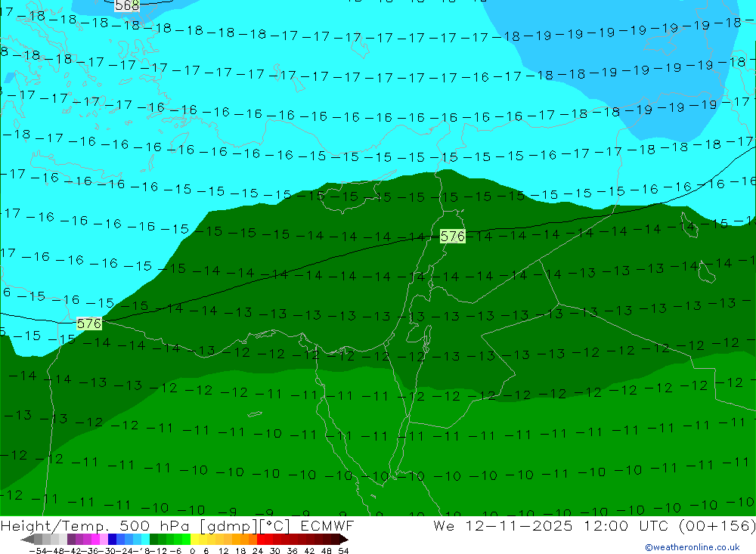756x554 pixels.
Task: Open the weatheronline.co.uk copyright link
Action: (x=692, y=547)
